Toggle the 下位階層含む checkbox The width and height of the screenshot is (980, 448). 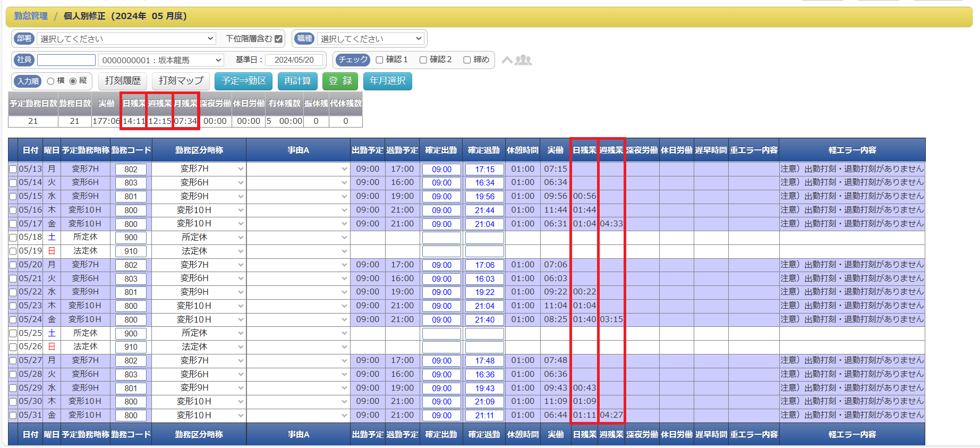coord(278,39)
